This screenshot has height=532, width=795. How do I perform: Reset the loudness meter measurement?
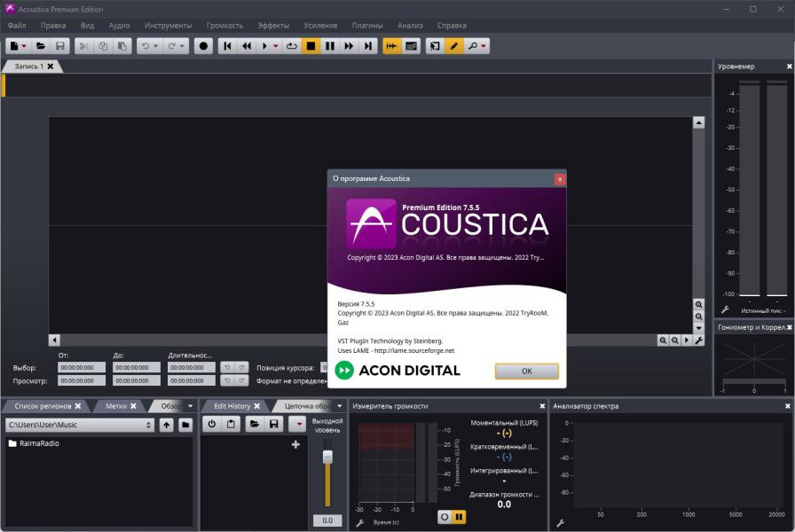[445, 517]
